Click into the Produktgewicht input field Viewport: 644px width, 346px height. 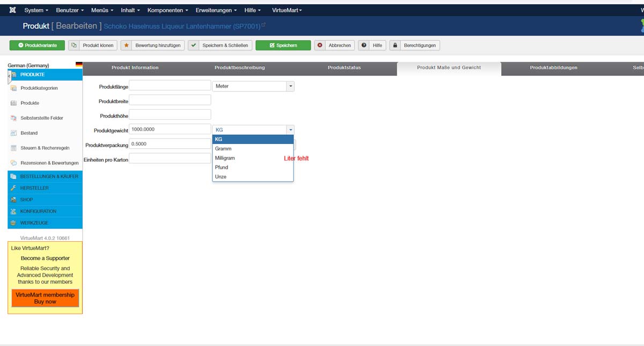(170, 129)
